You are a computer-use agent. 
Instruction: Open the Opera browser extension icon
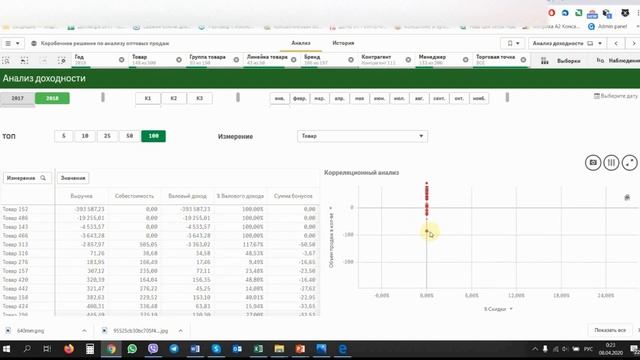pyautogui.click(x=551, y=13)
